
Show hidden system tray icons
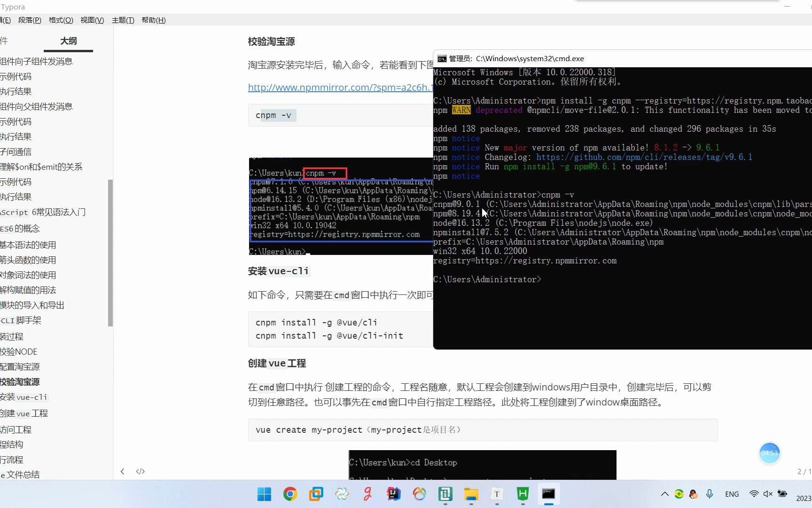coord(664,494)
